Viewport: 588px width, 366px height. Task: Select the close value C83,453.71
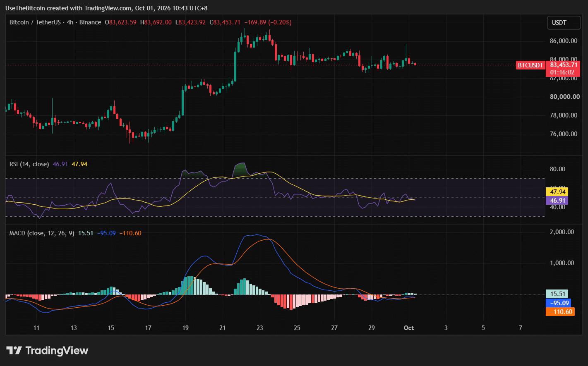point(225,22)
